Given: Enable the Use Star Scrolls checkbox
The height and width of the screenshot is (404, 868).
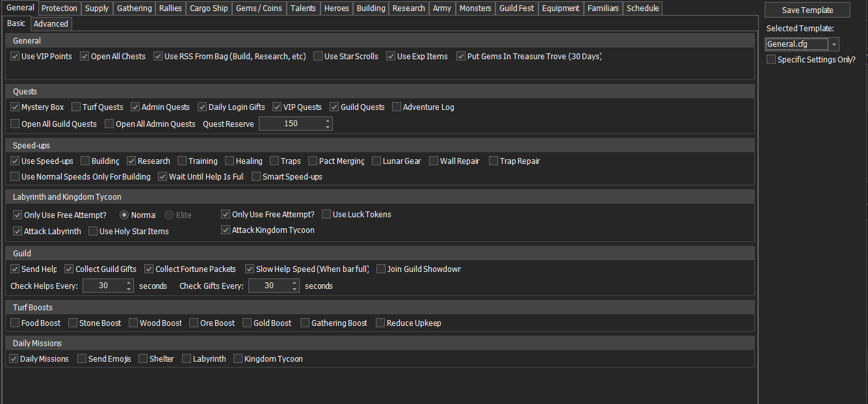Looking at the screenshot, I should pyautogui.click(x=318, y=57).
